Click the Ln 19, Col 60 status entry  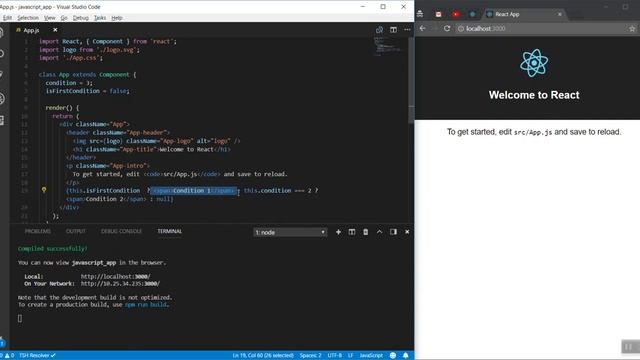(263, 356)
